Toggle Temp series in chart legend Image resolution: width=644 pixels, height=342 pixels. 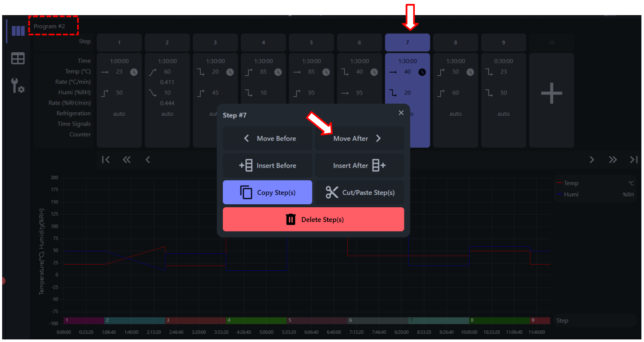(x=595, y=183)
